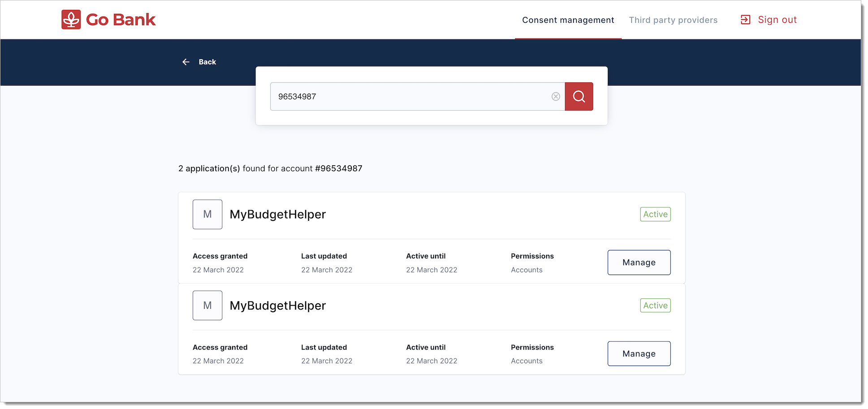868x409 pixels.
Task: Click the red search magnifier button
Action: pyautogui.click(x=579, y=96)
